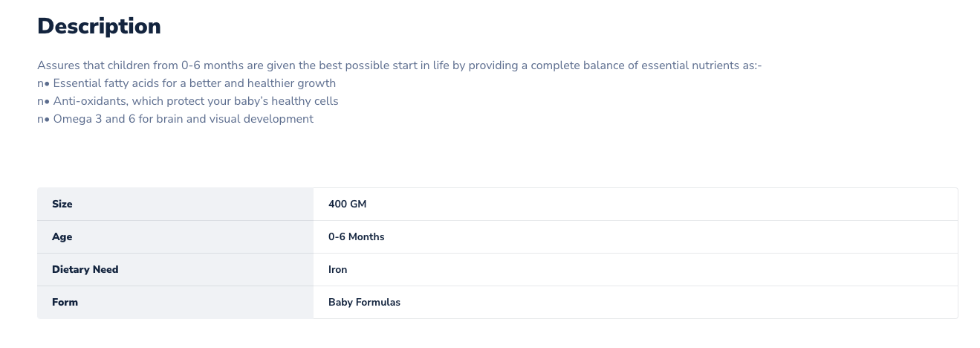Click the "baby's healthy cells" phrase

[x=282, y=101]
